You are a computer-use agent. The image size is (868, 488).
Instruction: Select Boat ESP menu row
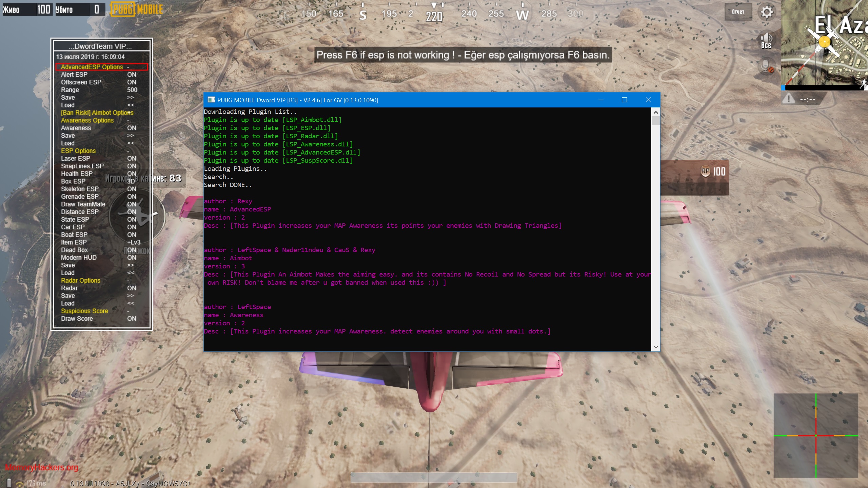click(x=98, y=235)
